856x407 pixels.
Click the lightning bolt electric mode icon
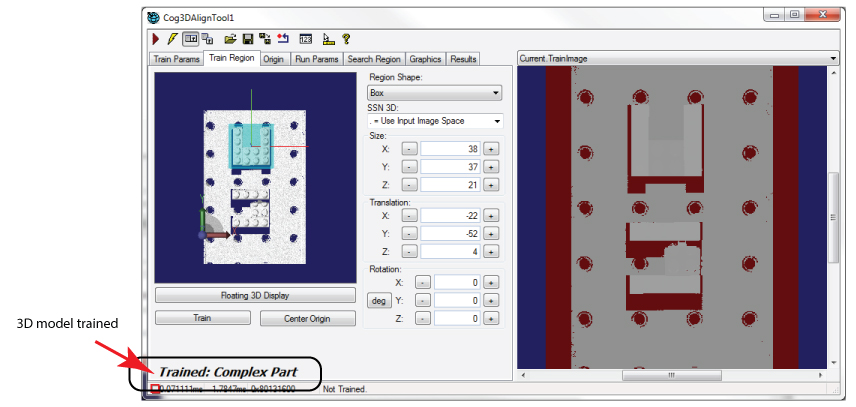172,39
